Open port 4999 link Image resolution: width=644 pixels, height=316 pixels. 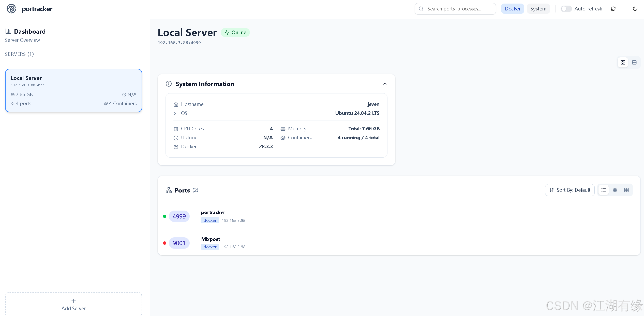(179, 216)
